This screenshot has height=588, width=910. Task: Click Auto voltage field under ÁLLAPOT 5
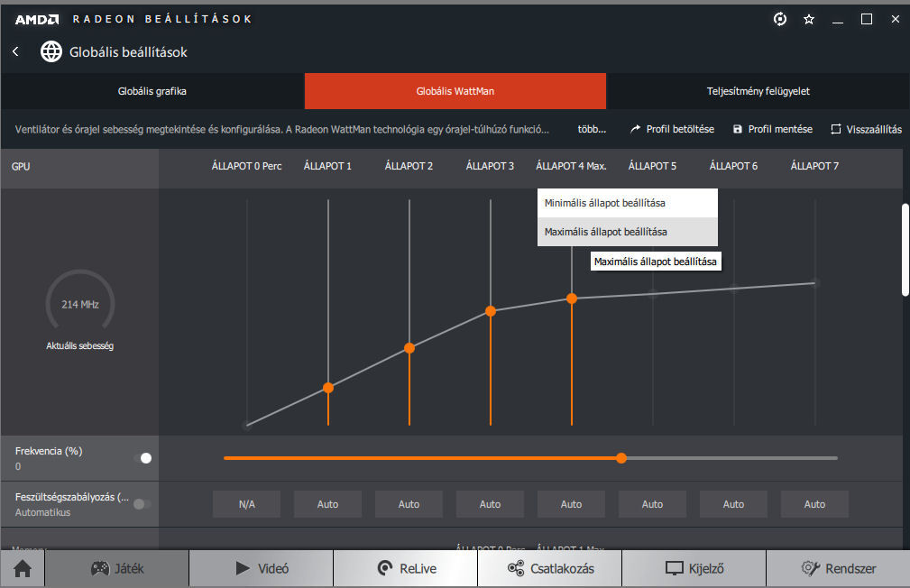[652, 504]
